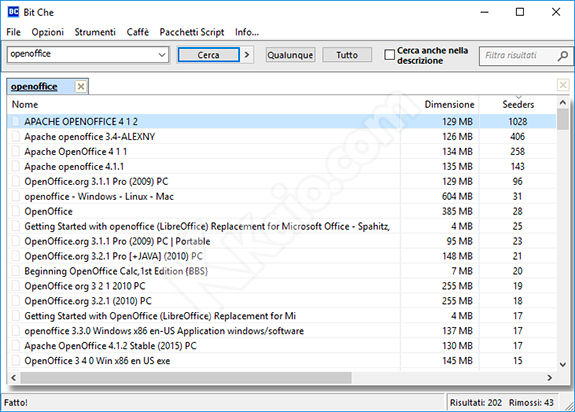Click file icon beside OpenOffice 3 4 0 Win x86
Screen dimensions: 575x412
tap(16, 361)
